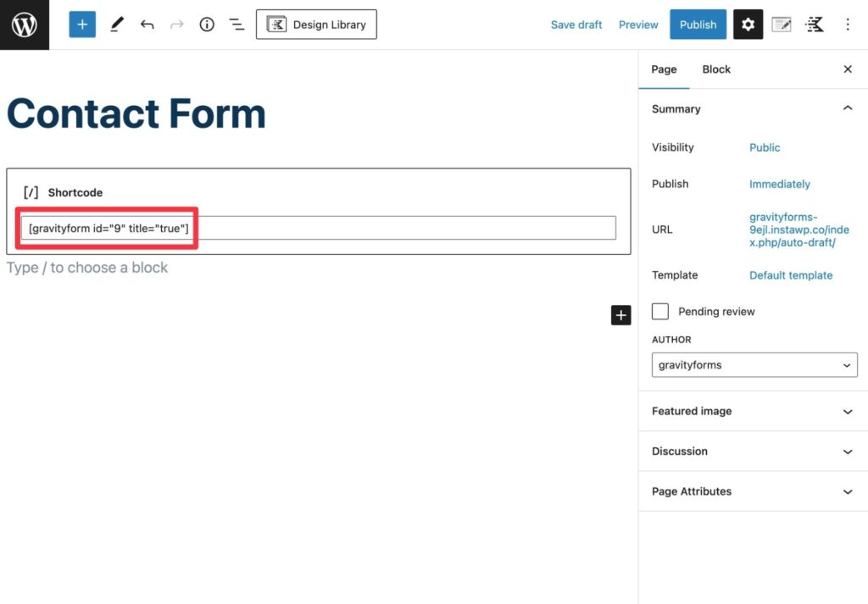
Task: Click the black add block button
Action: 621,315
